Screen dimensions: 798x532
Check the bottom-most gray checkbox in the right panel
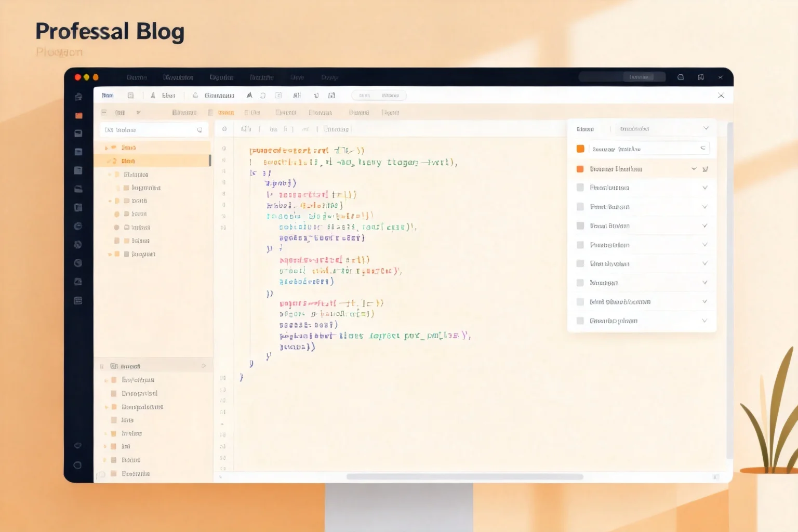580,321
